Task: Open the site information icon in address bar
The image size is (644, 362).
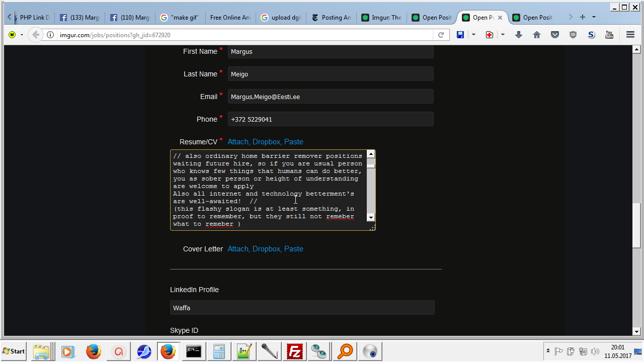Action: pos(50,35)
